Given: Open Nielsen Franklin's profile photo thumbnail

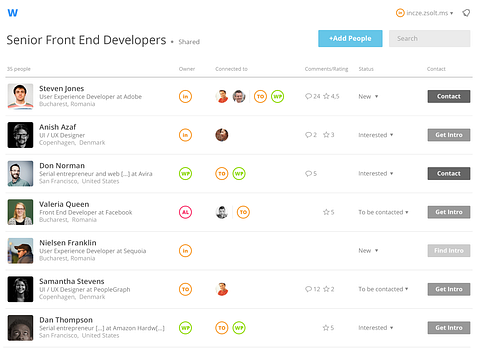Looking at the screenshot, I should tap(20, 251).
